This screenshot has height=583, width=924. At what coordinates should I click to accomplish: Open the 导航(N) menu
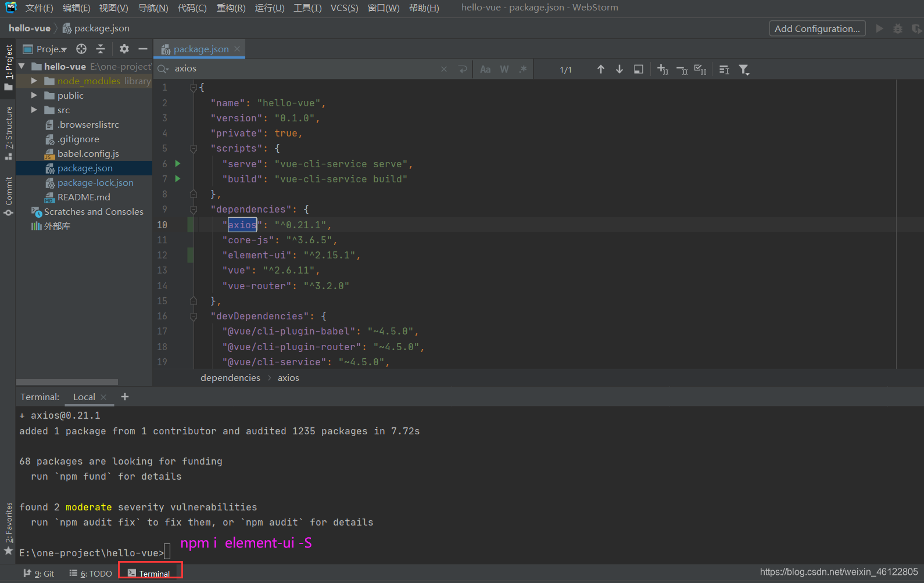pos(153,8)
